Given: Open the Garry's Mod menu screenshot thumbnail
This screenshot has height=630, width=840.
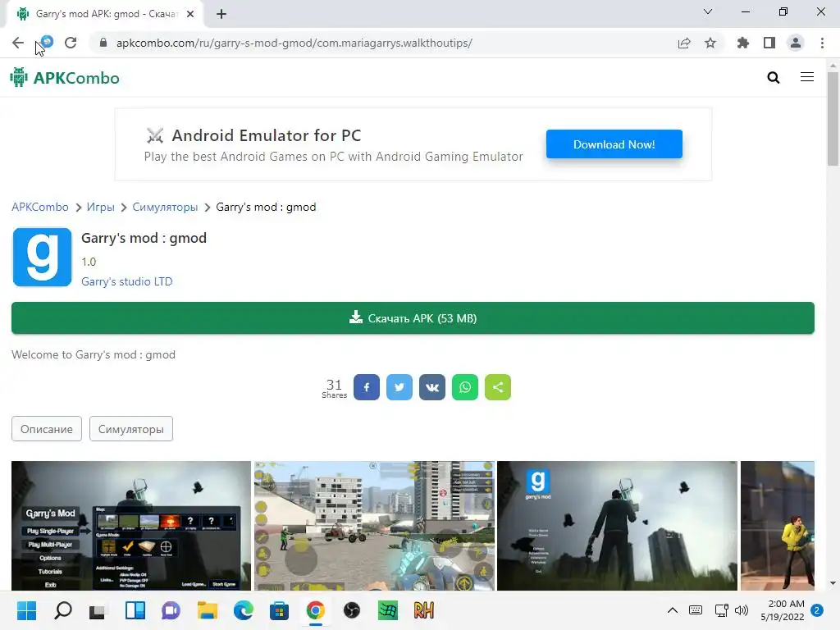Looking at the screenshot, I should (131, 526).
